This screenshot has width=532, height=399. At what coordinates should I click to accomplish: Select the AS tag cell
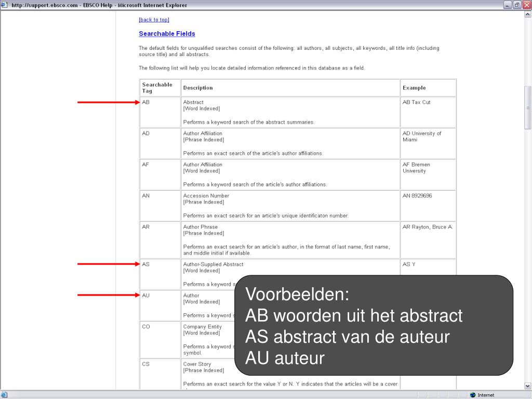[160, 274]
